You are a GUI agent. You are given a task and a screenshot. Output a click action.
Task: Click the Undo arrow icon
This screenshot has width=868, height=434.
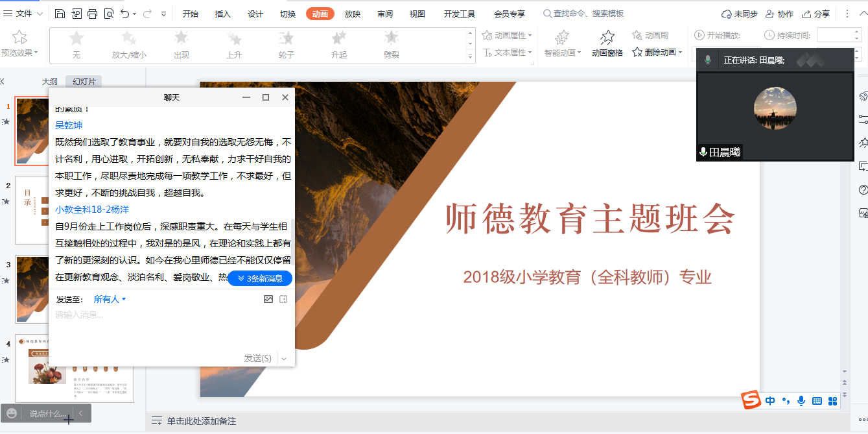tap(125, 14)
